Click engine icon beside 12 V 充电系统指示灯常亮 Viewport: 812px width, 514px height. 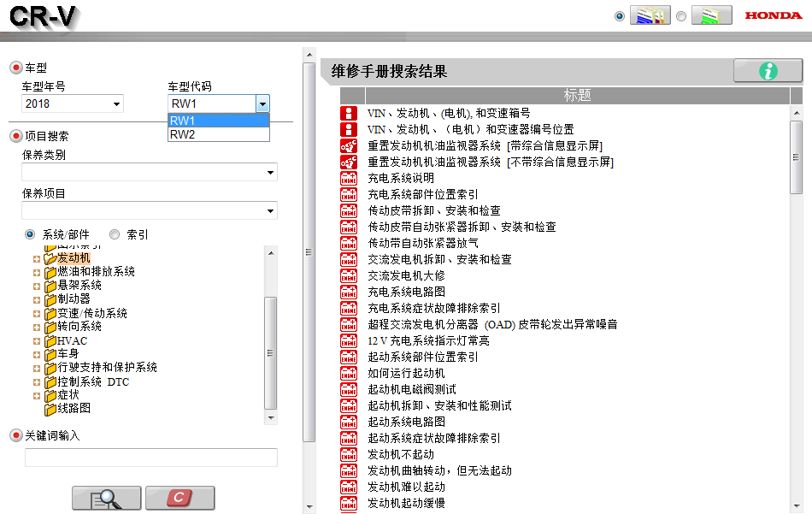click(349, 340)
